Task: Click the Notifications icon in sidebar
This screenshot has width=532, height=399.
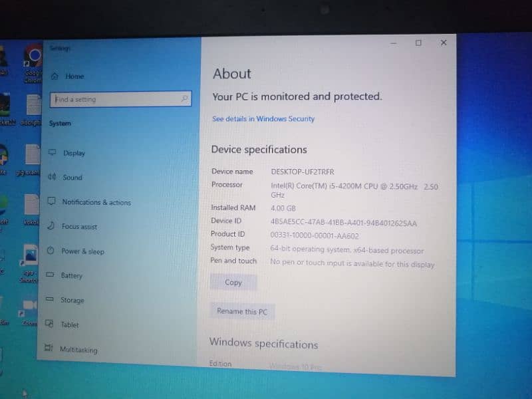Action: (x=51, y=201)
